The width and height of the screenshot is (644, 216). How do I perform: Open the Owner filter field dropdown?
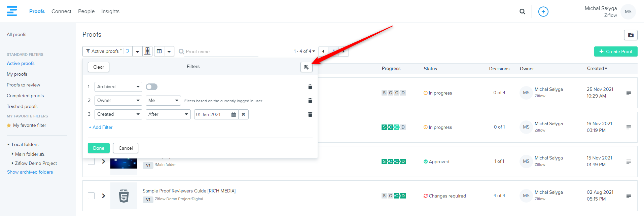(x=118, y=101)
